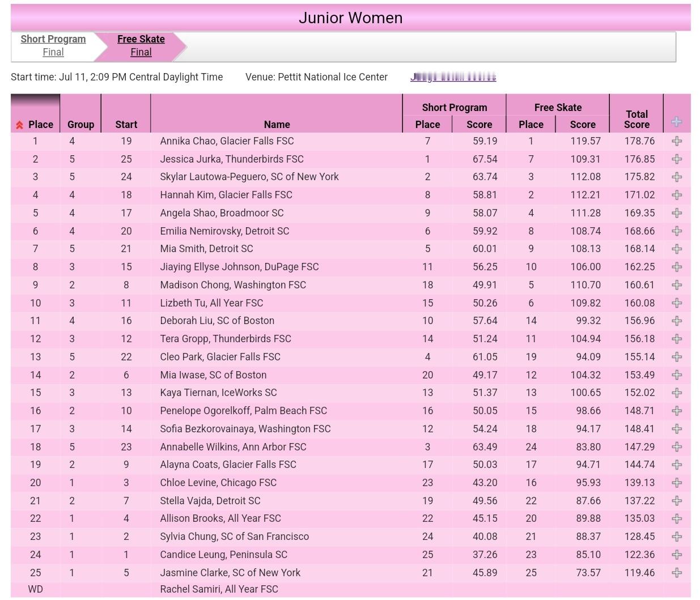
Task: Click 'Hannah Kim, Glacier Falls FSC' entry
Action: pyautogui.click(x=226, y=195)
